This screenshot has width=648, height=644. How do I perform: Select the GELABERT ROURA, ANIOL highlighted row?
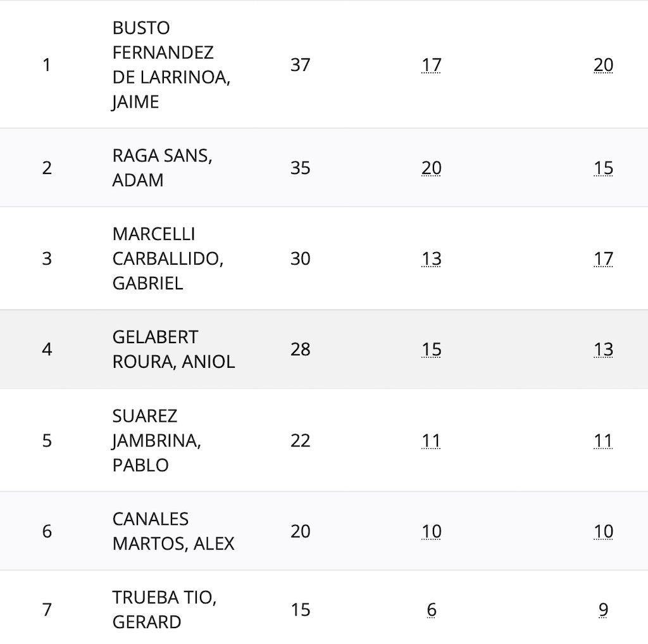coord(324,349)
